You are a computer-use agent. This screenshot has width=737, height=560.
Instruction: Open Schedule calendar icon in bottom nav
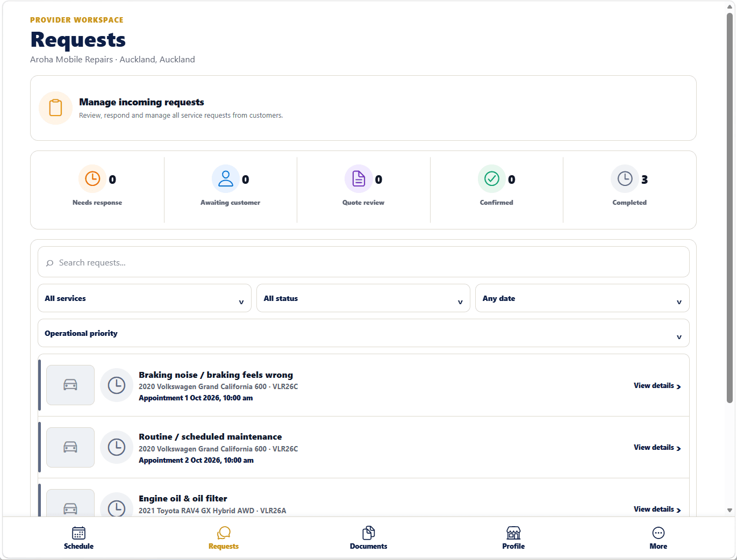(x=78, y=533)
